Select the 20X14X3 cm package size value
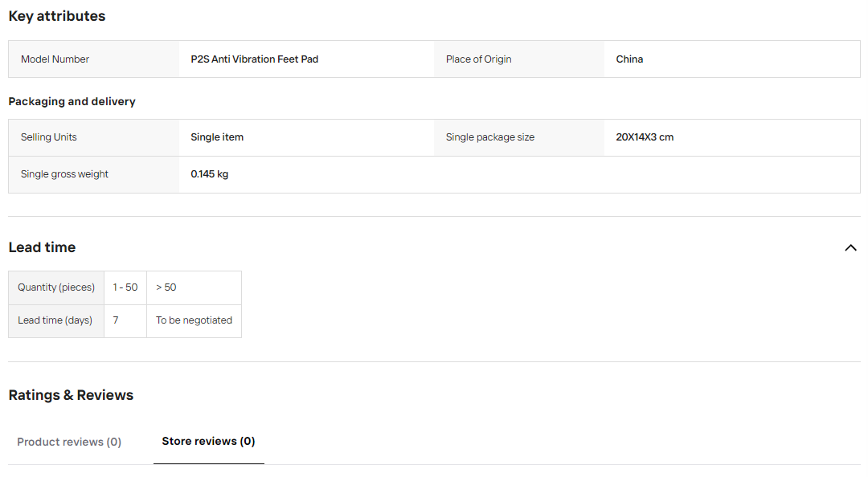The image size is (868, 477). tap(645, 137)
